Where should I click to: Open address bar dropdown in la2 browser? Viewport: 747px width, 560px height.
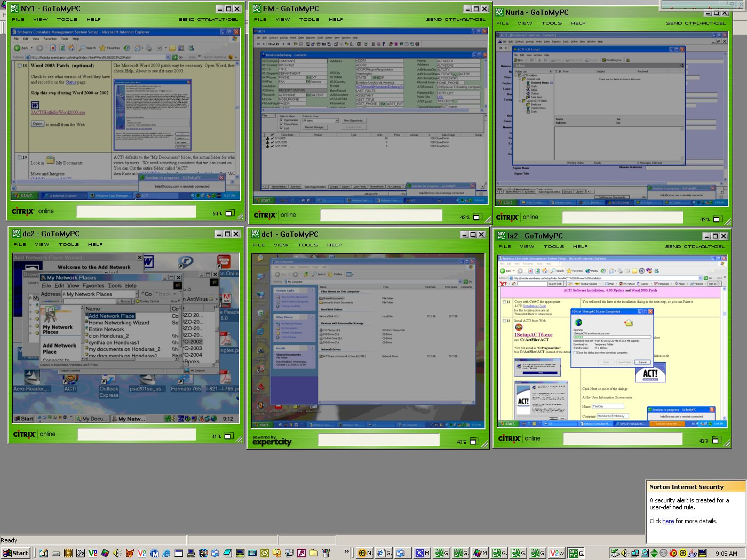pyautogui.click(x=701, y=278)
